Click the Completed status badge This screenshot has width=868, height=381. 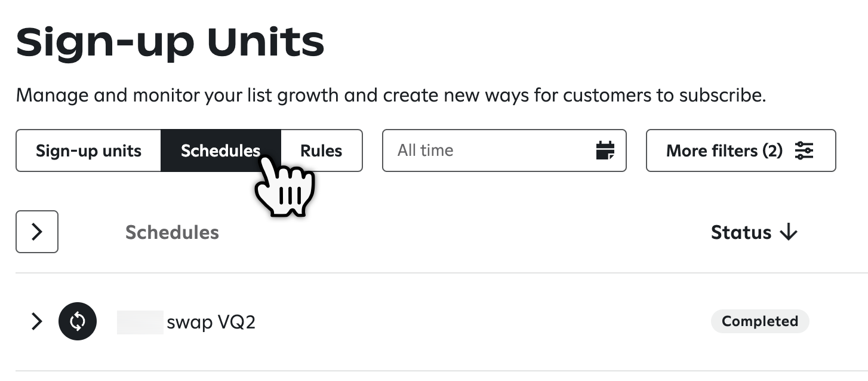(x=759, y=321)
